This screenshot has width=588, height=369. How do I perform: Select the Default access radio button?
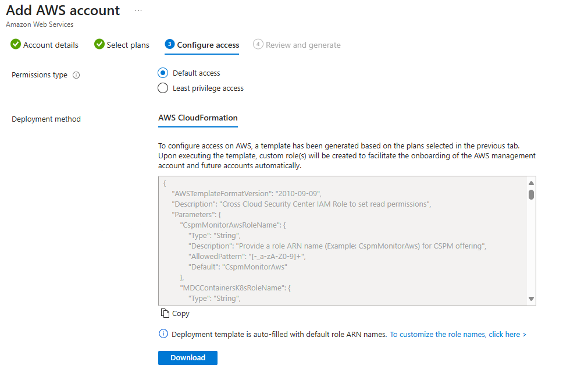click(x=163, y=73)
